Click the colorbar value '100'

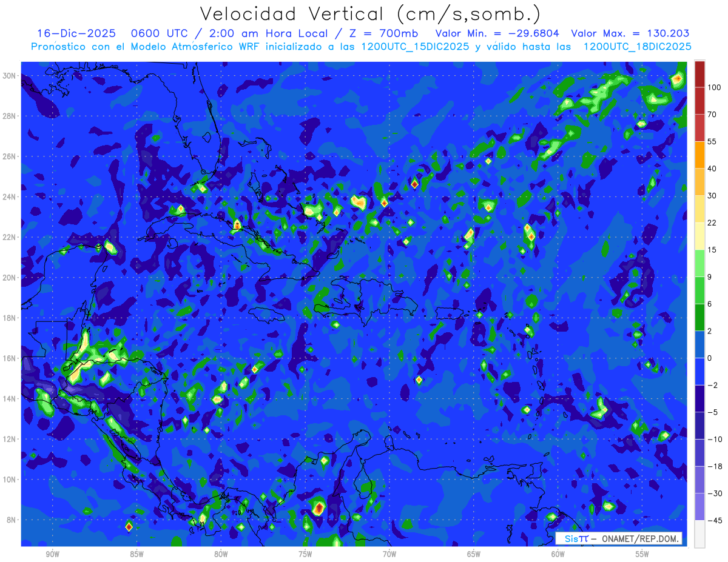pyautogui.click(x=714, y=87)
